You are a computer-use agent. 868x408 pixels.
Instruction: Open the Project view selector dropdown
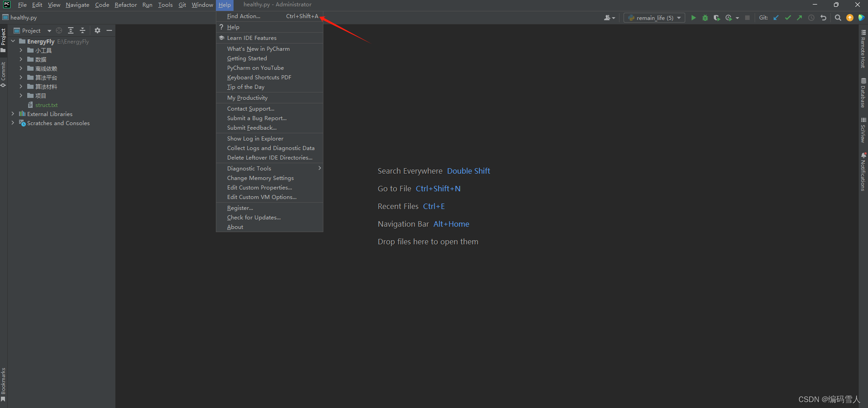tap(33, 30)
